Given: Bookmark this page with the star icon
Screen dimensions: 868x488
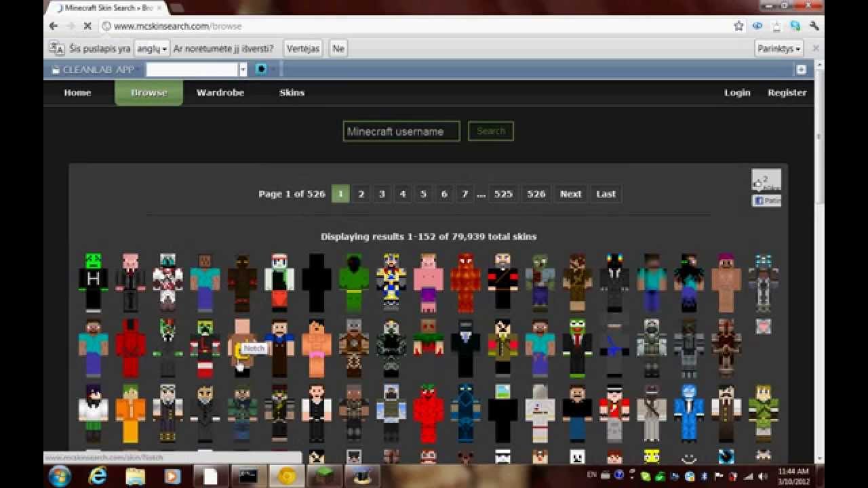Looking at the screenshot, I should (x=739, y=26).
